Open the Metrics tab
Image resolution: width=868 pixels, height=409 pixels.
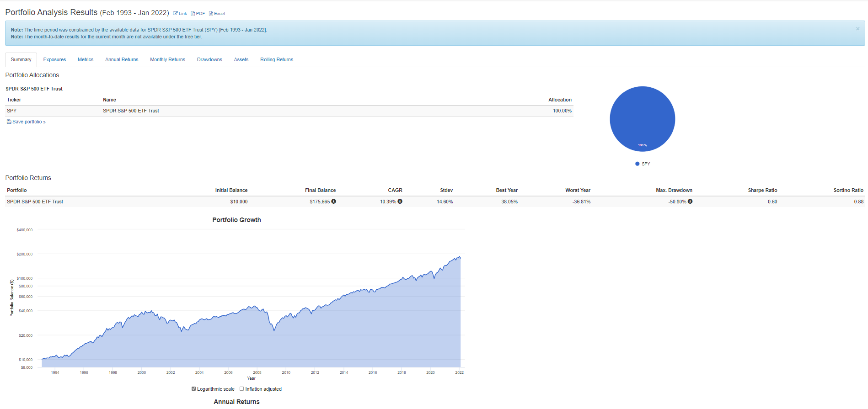[86, 60]
